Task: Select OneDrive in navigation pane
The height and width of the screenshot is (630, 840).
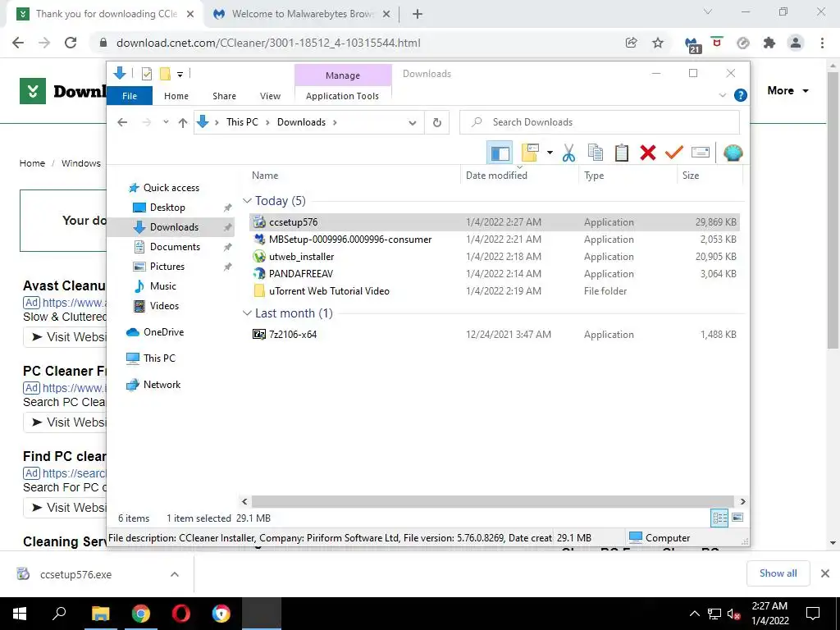Action: tap(163, 332)
